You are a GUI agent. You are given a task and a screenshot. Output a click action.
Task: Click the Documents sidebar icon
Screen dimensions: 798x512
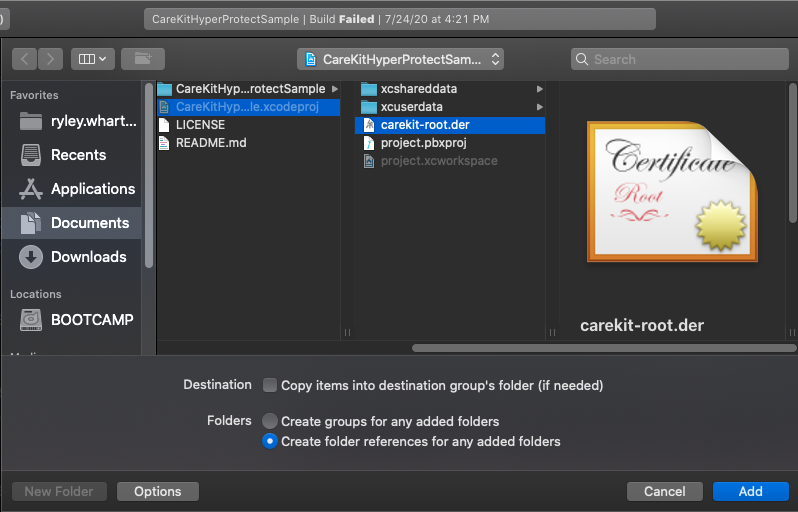coord(31,223)
